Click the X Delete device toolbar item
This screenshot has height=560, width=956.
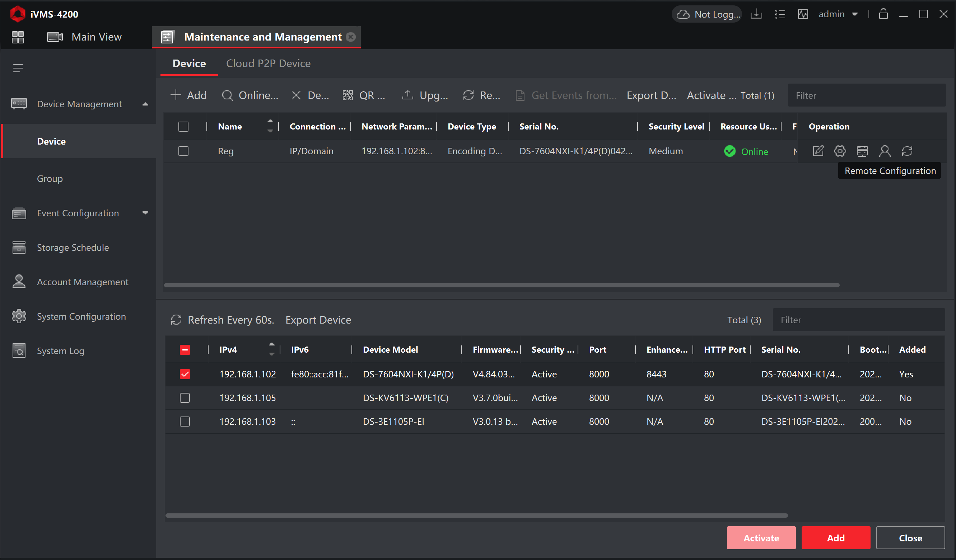tap(310, 95)
